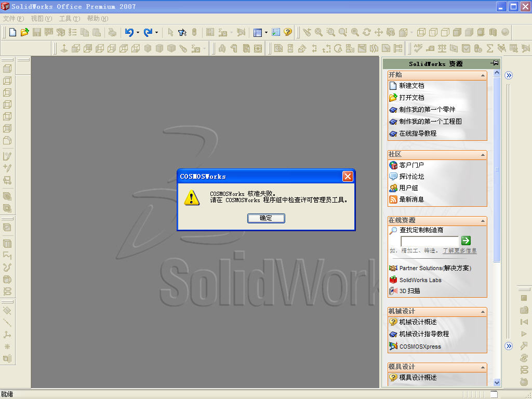Screen dimensions: 532x399
Task: Click the Sigma symbol toolbar icon
Action: pos(489,48)
